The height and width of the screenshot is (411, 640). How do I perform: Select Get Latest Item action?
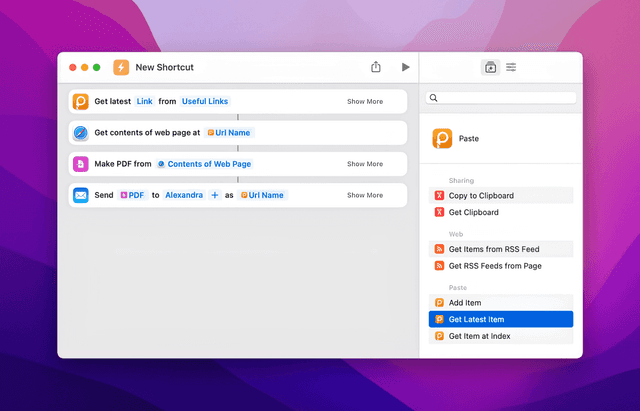[501, 320]
